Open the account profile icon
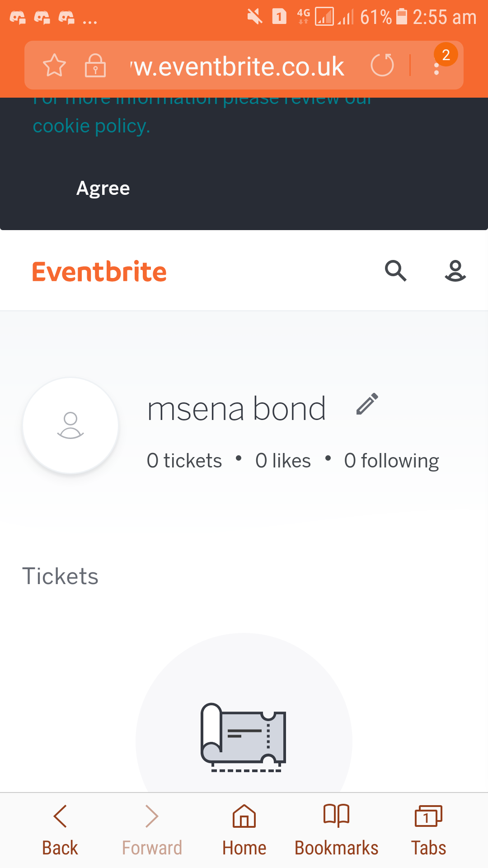 pyautogui.click(x=455, y=271)
